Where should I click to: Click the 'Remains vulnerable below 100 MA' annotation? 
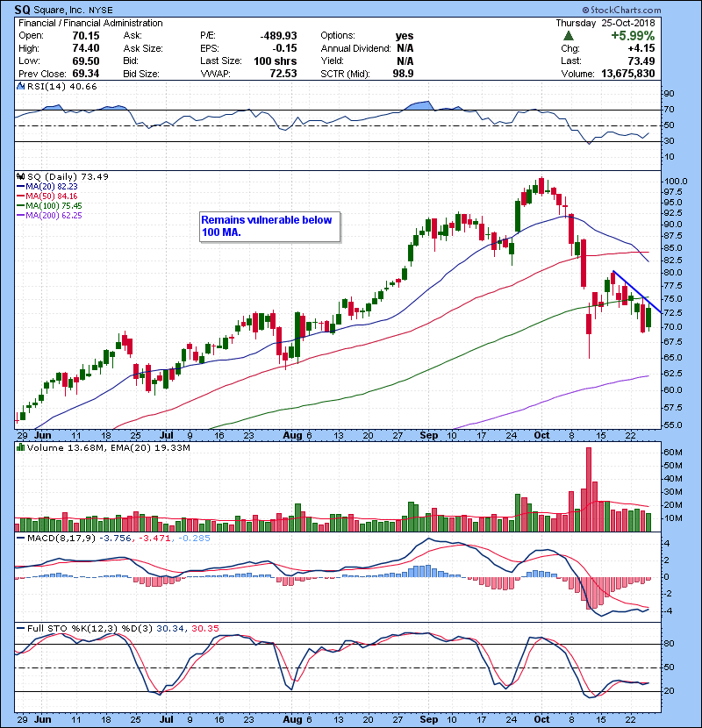(x=269, y=226)
